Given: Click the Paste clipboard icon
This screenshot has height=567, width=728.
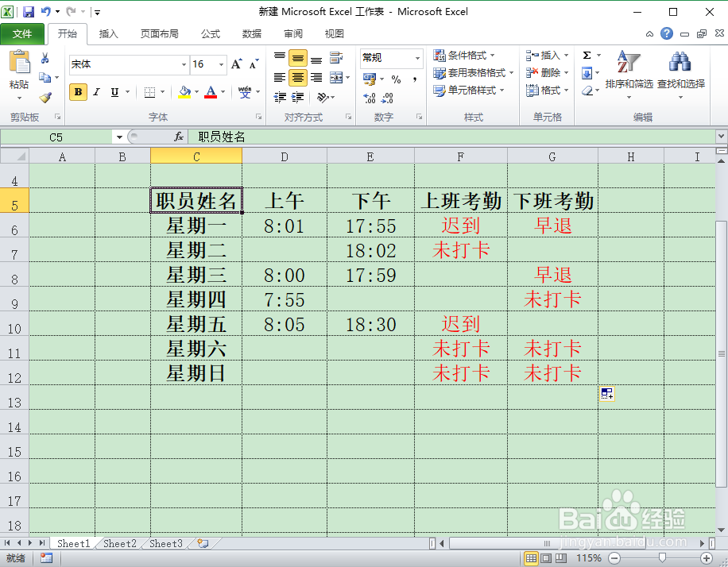Looking at the screenshot, I should pos(20,62).
